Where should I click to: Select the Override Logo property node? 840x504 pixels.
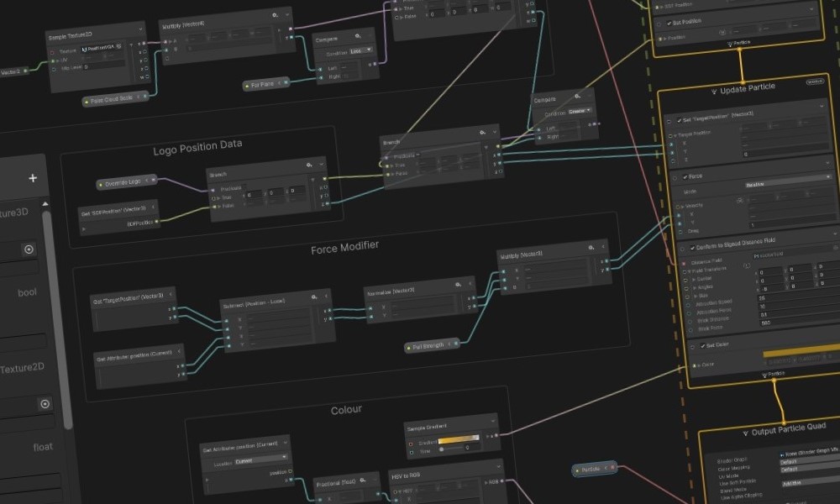(x=127, y=182)
